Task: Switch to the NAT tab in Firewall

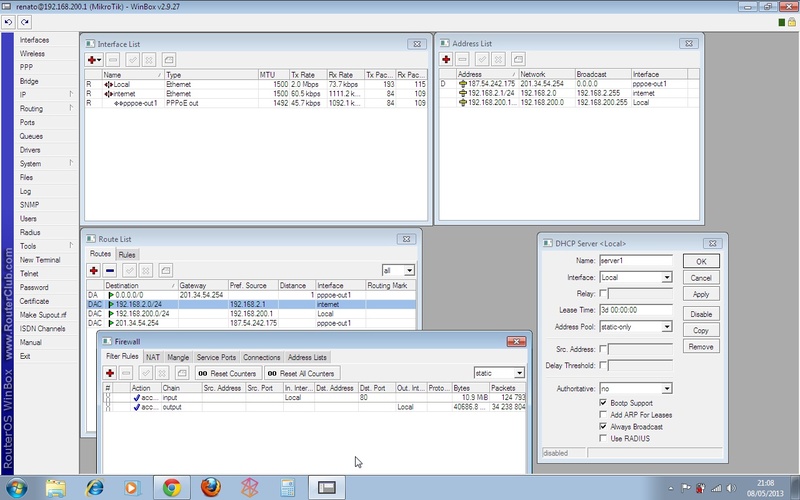Action: (x=153, y=357)
